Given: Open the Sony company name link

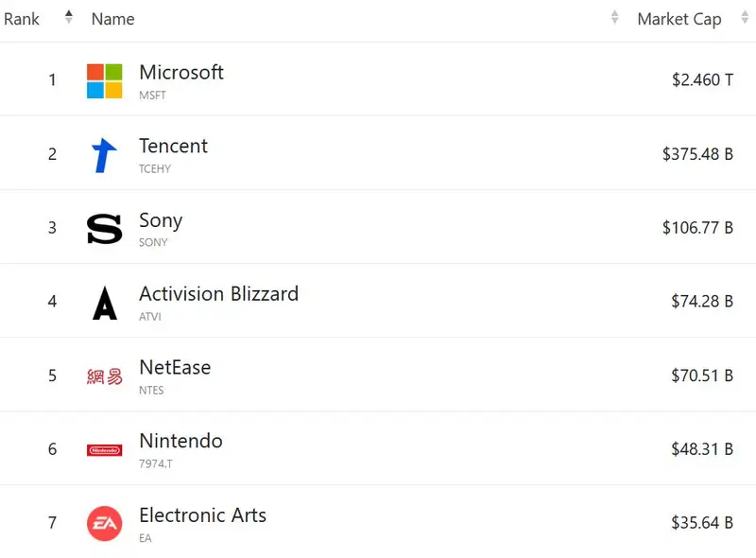Looking at the screenshot, I should pos(161,220).
